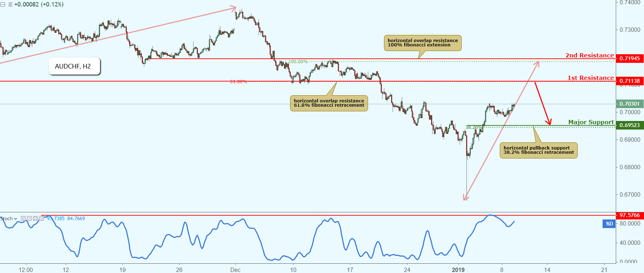
Task: Click the '26' date on time axis
Action: click(179, 270)
